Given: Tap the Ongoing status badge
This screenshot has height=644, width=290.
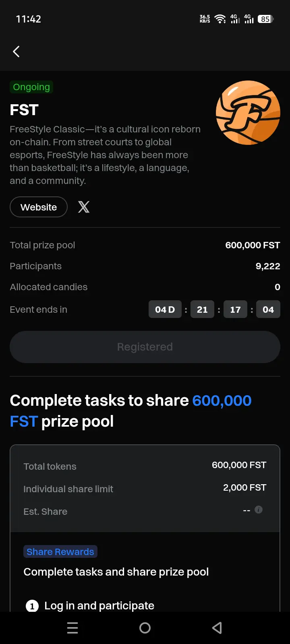Looking at the screenshot, I should point(31,87).
